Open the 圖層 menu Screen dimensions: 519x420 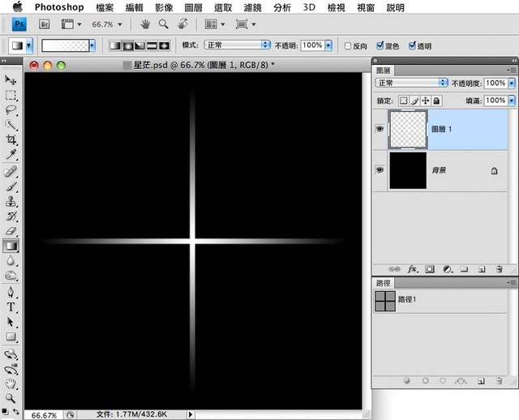coord(193,7)
